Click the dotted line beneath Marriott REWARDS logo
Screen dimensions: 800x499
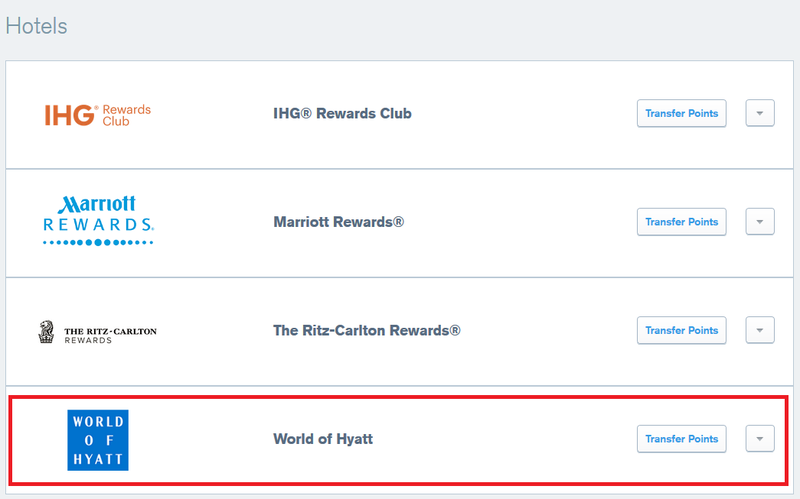coord(98,242)
